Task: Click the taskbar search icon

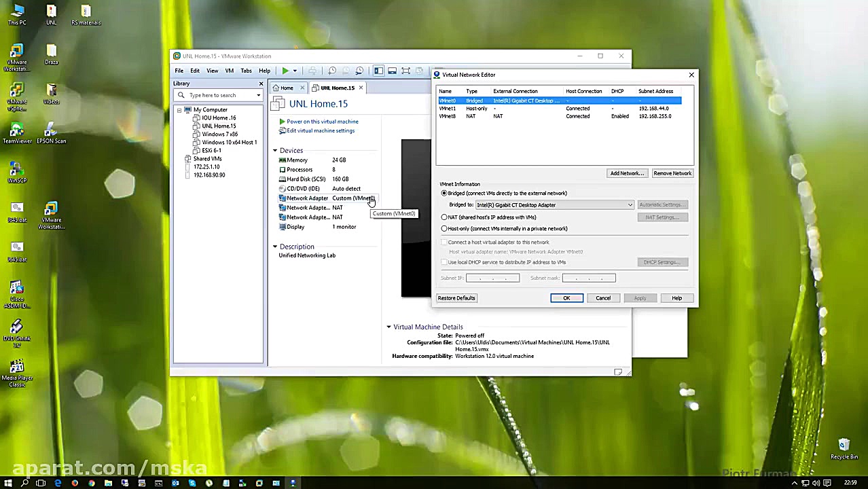Action: (x=24, y=483)
